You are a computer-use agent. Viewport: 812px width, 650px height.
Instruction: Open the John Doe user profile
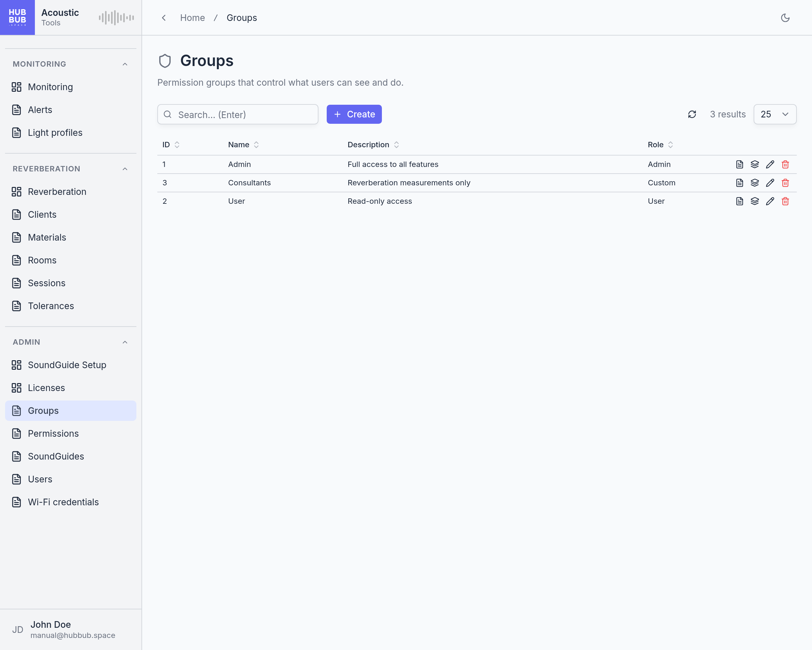(x=70, y=630)
